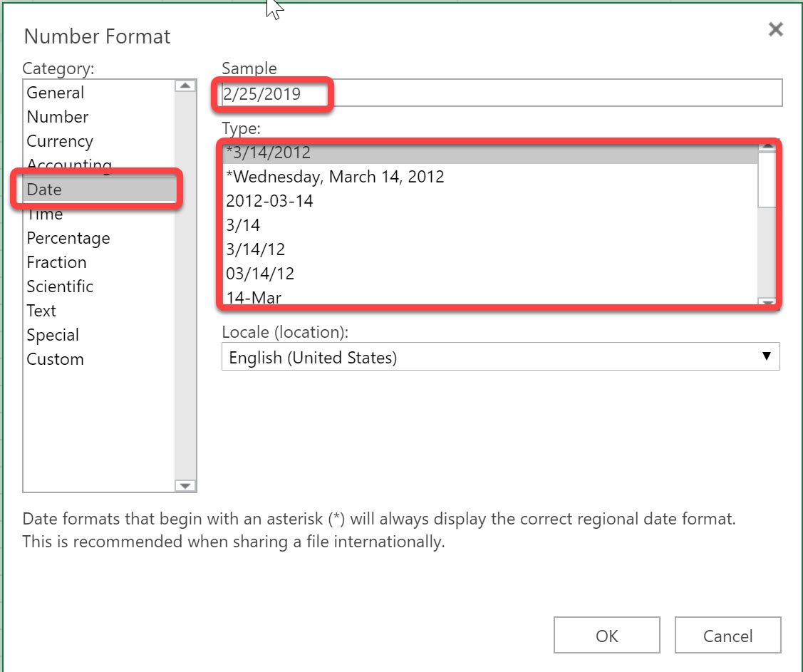The width and height of the screenshot is (803, 672).
Task: Close the Number Format dialog with X
Action: click(775, 29)
